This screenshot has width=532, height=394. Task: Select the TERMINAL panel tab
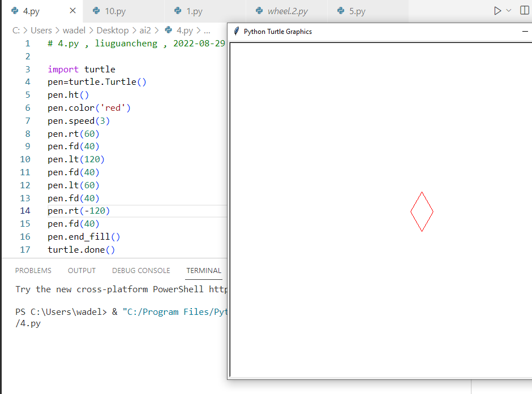tap(204, 271)
